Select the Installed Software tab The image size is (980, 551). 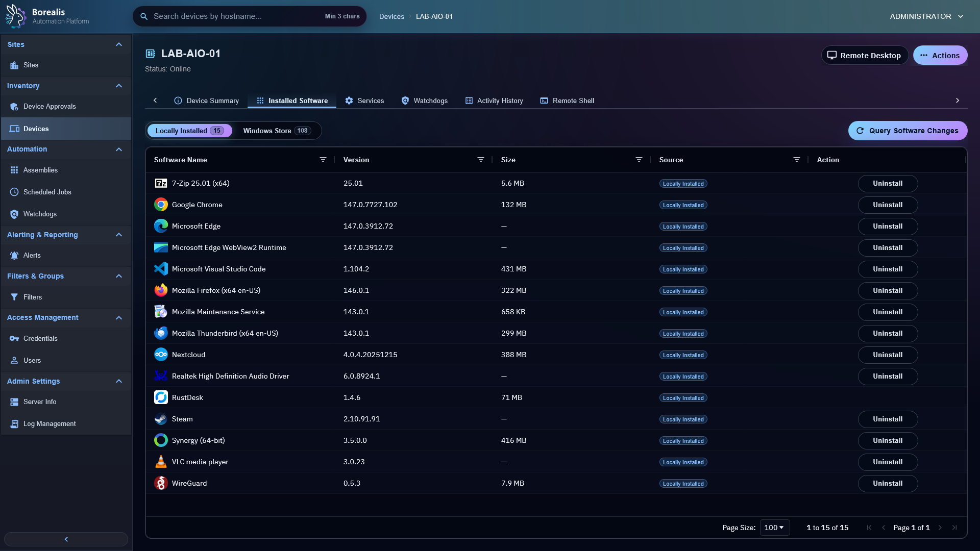(292, 101)
